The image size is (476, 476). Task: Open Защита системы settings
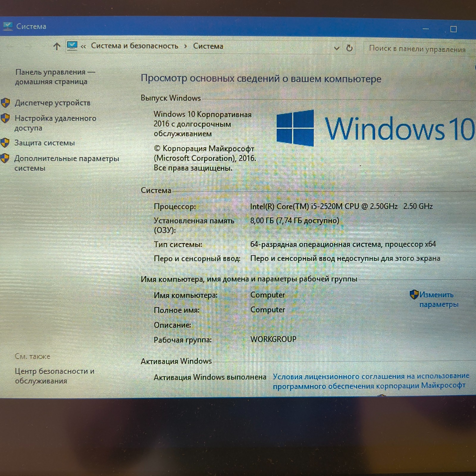pyautogui.click(x=45, y=143)
